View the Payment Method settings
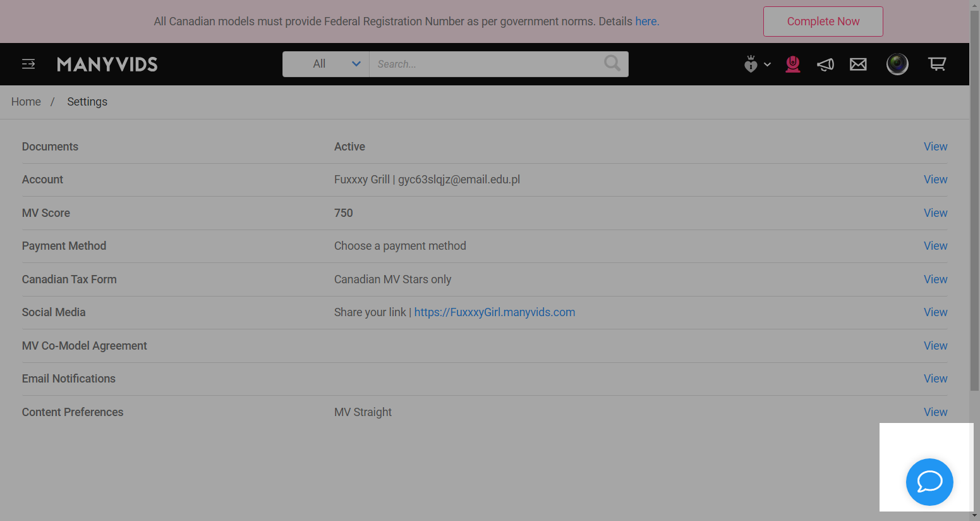Image resolution: width=980 pixels, height=521 pixels. pyautogui.click(x=935, y=246)
